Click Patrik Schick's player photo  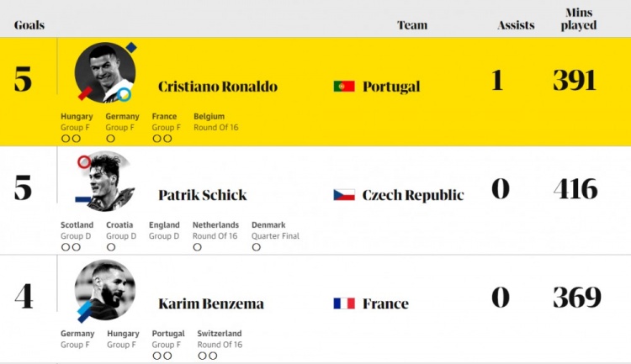pyautogui.click(x=105, y=181)
